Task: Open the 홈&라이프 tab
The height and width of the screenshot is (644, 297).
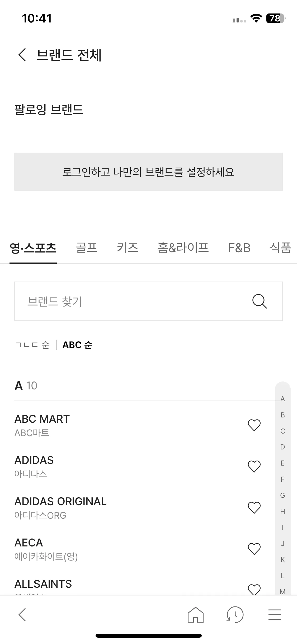Action: click(x=183, y=248)
